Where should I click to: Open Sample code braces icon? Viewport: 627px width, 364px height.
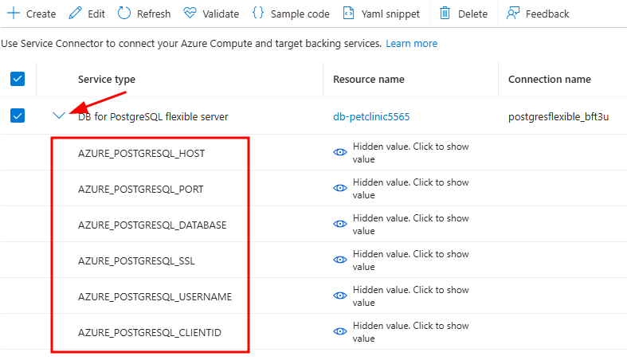(x=257, y=14)
